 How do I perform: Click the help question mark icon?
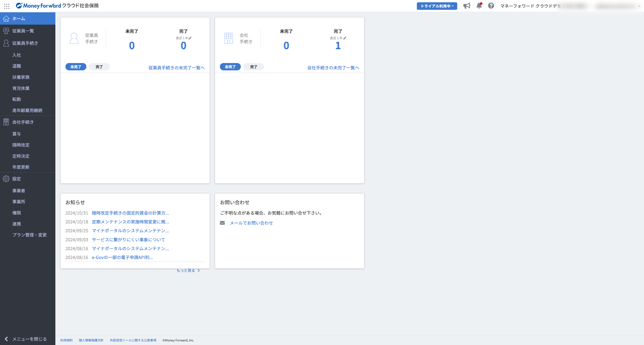click(x=491, y=6)
